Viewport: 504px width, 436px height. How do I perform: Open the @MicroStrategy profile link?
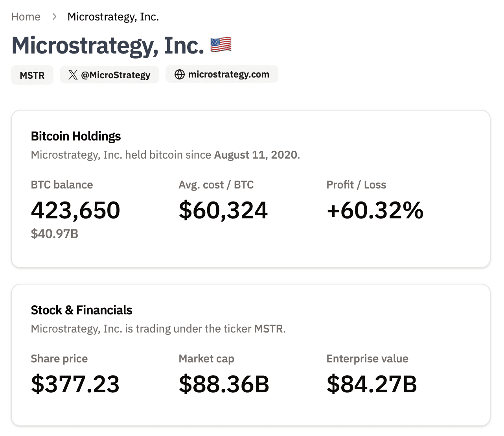coord(116,75)
